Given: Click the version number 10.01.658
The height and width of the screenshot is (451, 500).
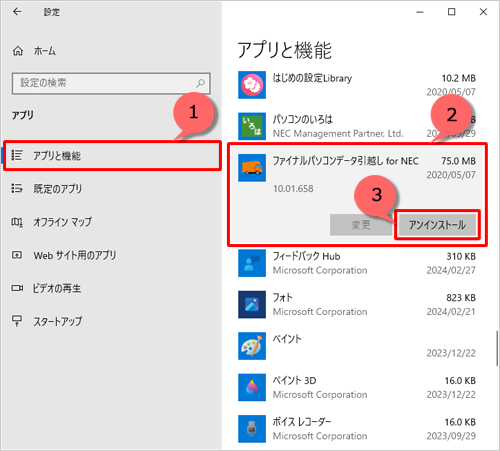Looking at the screenshot, I should click(x=293, y=189).
